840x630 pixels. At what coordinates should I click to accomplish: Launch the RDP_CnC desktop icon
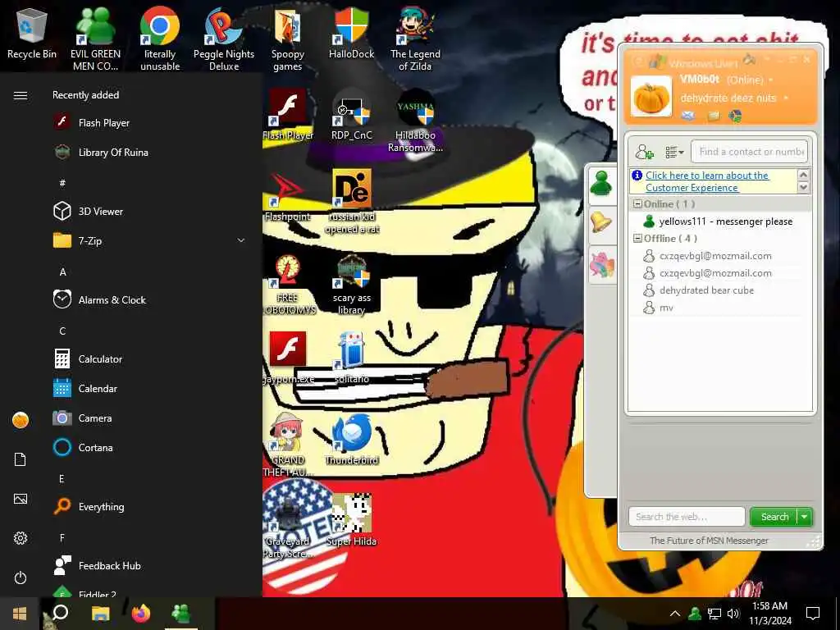[x=351, y=115]
